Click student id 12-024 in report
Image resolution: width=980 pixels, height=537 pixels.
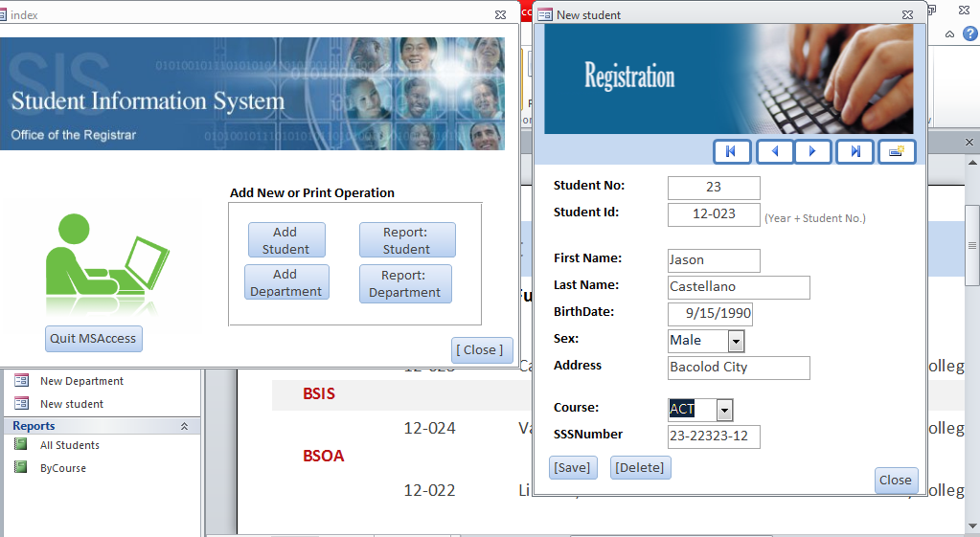[429, 428]
